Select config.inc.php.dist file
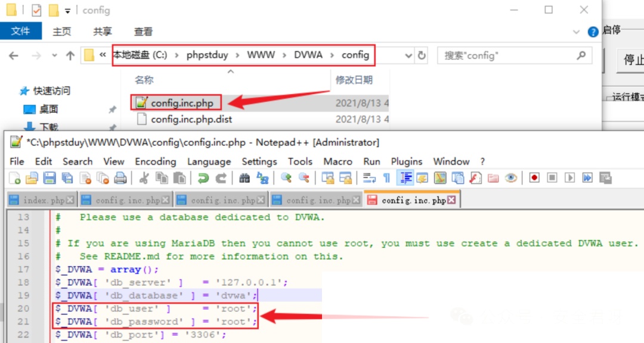644x343 pixels. tap(191, 119)
